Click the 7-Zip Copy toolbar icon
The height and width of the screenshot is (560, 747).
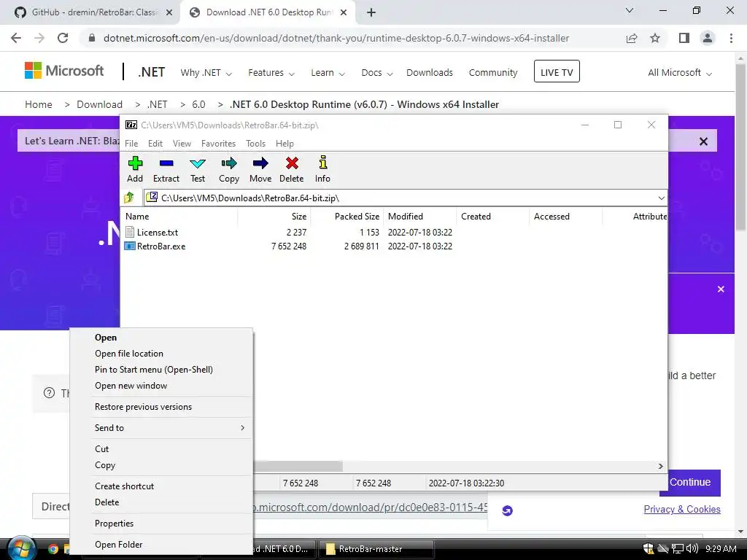click(229, 169)
